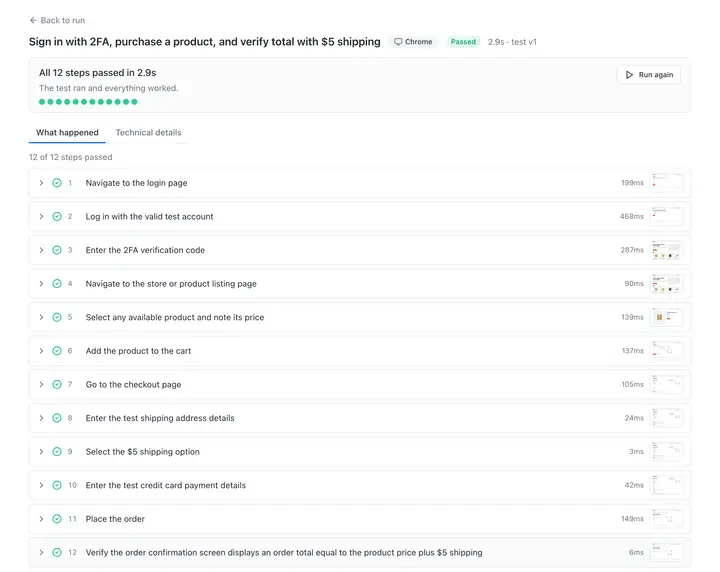Open the screenshot thumbnail for step 12
This screenshot has width=720, height=572.
[x=667, y=552]
